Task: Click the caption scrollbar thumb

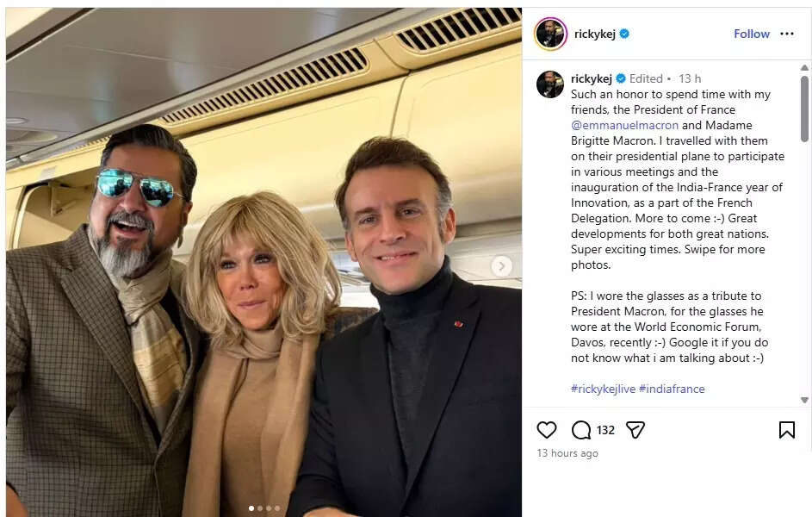Action: point(805,108)
